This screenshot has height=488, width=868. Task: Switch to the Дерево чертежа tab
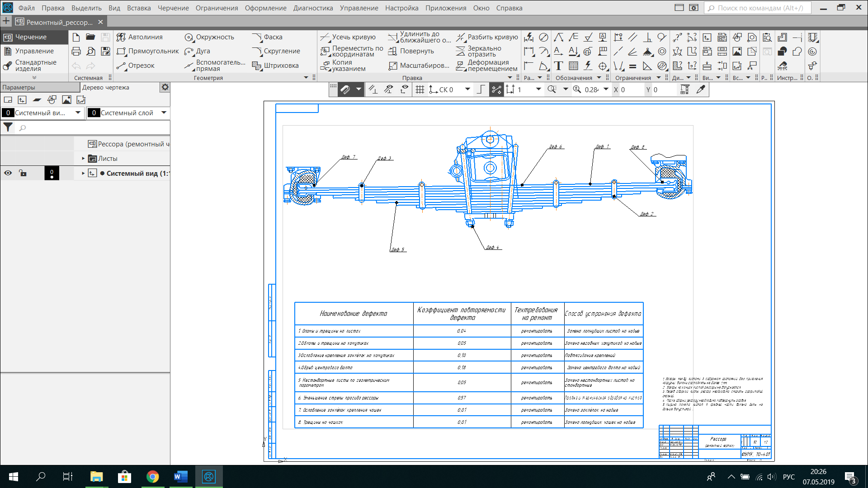[106, 87]
